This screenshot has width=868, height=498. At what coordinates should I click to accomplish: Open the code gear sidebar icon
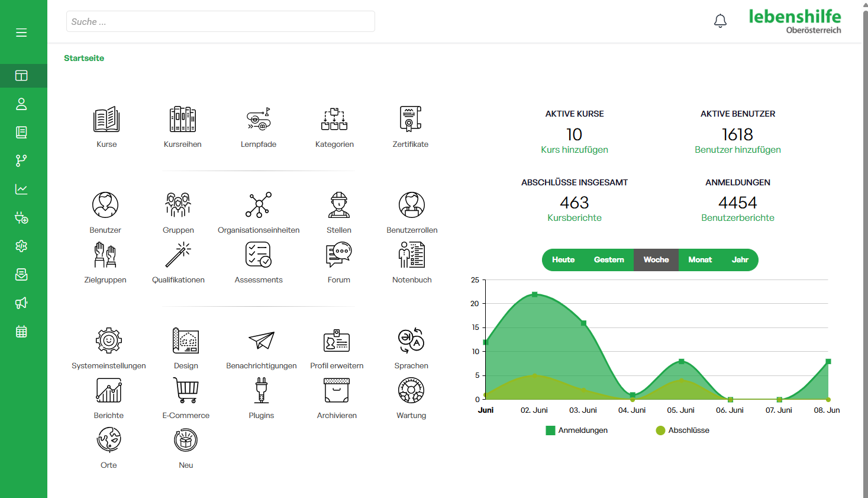[21, 246]
